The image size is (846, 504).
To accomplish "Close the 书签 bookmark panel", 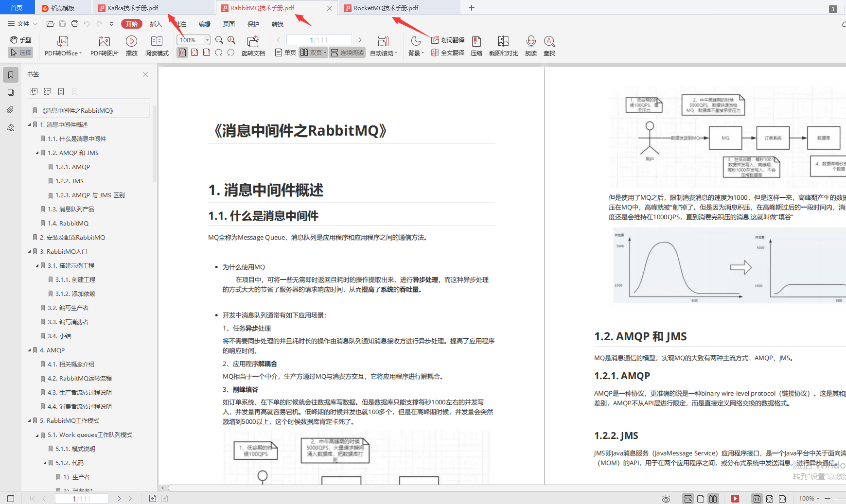I will (145, 74).
